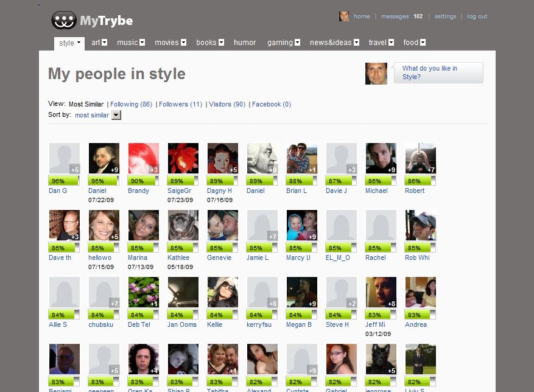Expand the news&ideas dropdown arrow

[x=357, y=43]
